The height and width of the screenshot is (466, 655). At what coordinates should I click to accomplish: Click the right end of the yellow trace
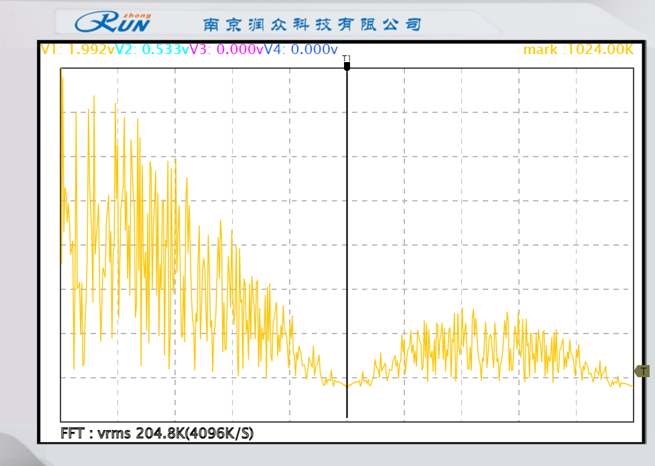point(631,386)
